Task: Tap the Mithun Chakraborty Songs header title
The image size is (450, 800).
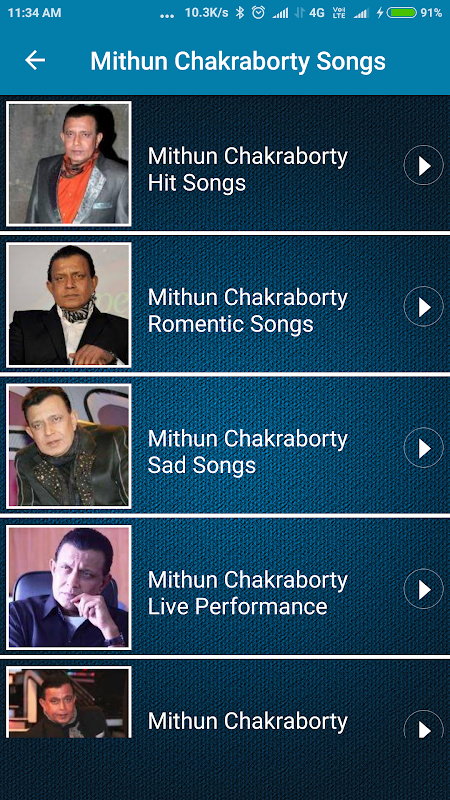Action: click(x=238, y=62)
